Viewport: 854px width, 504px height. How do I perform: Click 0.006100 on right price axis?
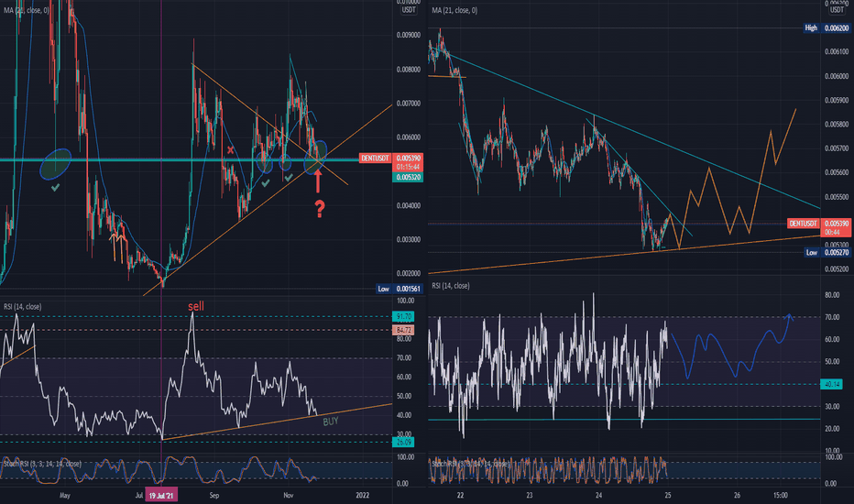pyautogui.click(x=837, y=51)
